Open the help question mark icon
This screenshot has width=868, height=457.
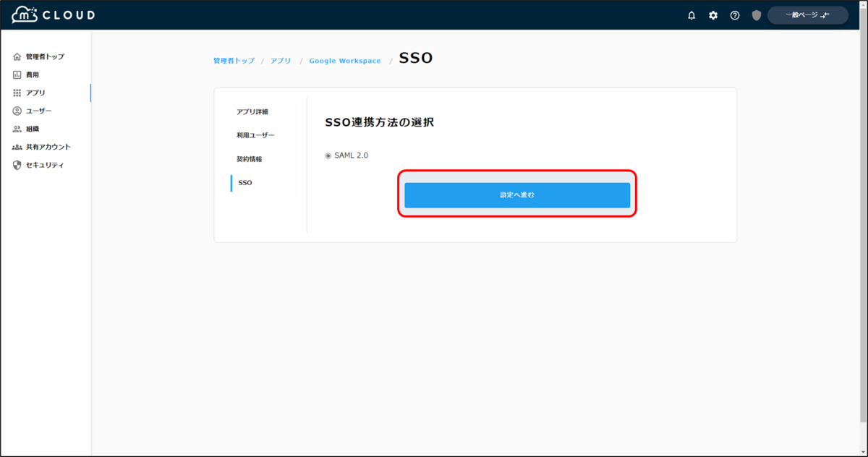click(x=735, y=15)
